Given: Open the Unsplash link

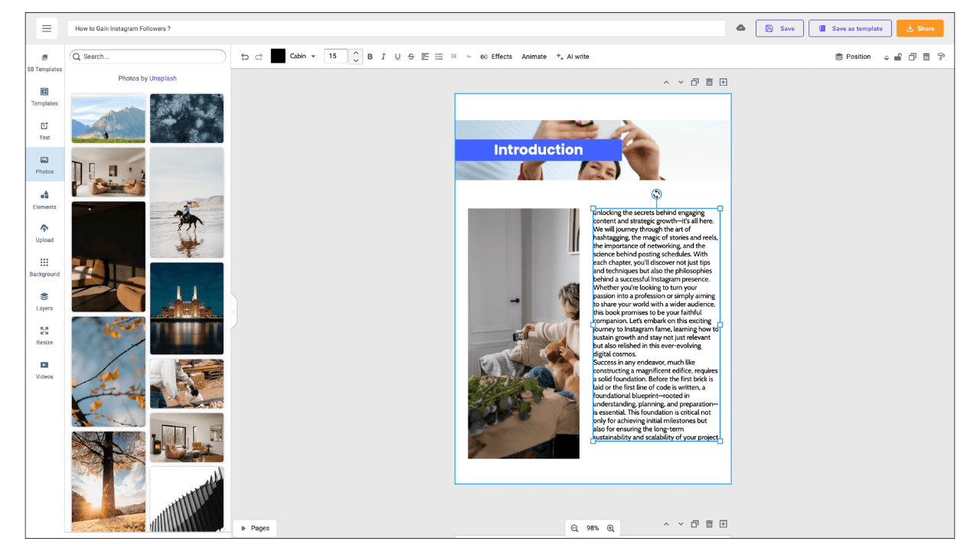Looking at the screenshot, I should click(x=163, y=78).
